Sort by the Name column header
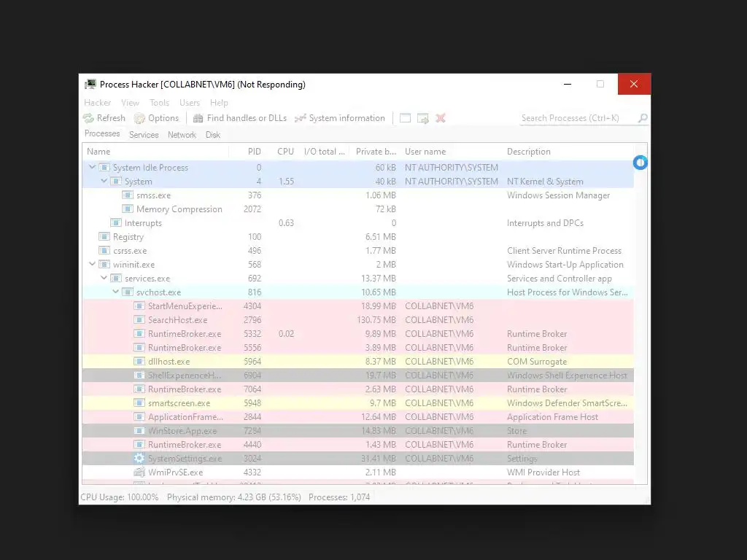 155,152
